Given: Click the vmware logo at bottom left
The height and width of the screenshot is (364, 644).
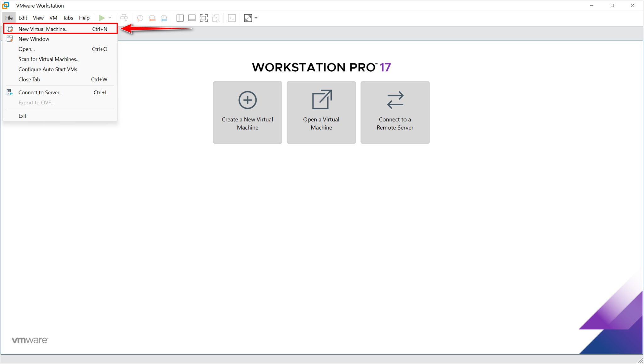Looking at the screenshot, I should point(30,340).
